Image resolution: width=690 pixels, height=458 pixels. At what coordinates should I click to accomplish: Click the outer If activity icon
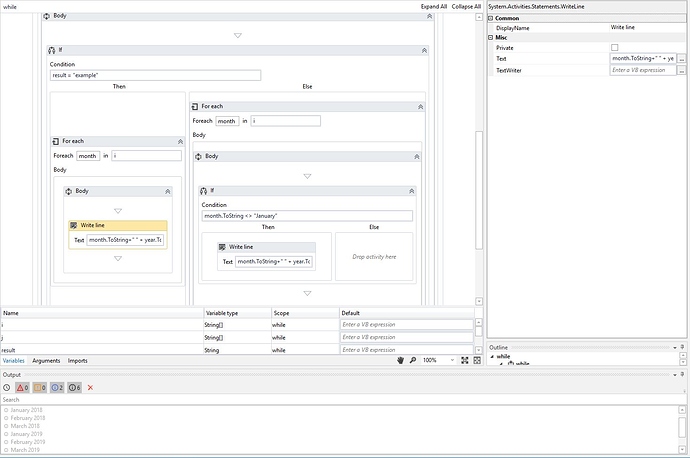[52, 51]
